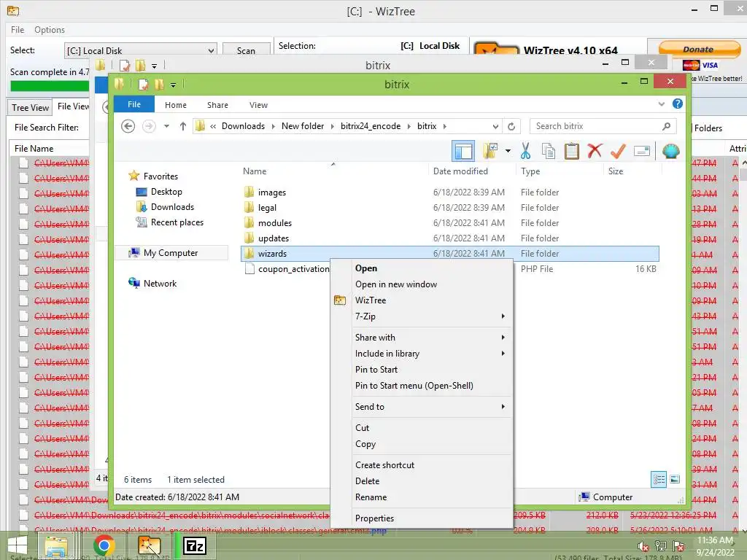Image resolution: width=747 pixels, height=560 pixels.
Task: Click WizTree scan progress bar
Action: click(50, 86)
